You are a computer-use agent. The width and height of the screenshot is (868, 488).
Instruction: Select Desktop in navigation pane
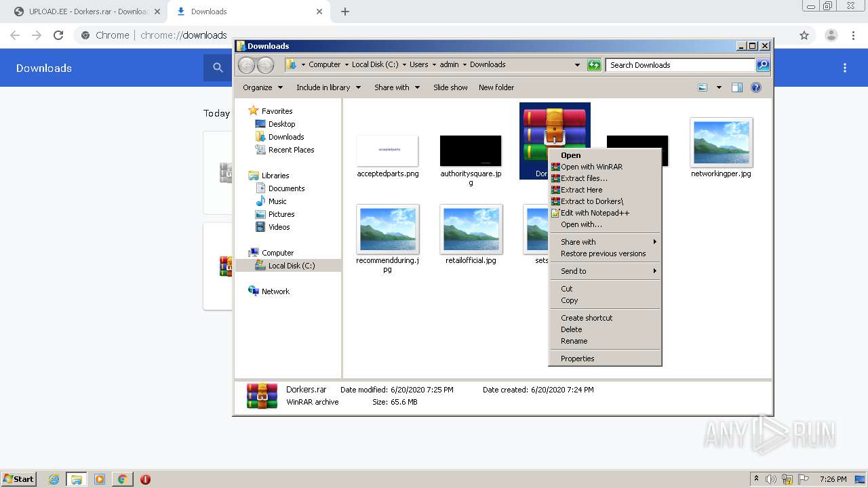pos(281,124)
